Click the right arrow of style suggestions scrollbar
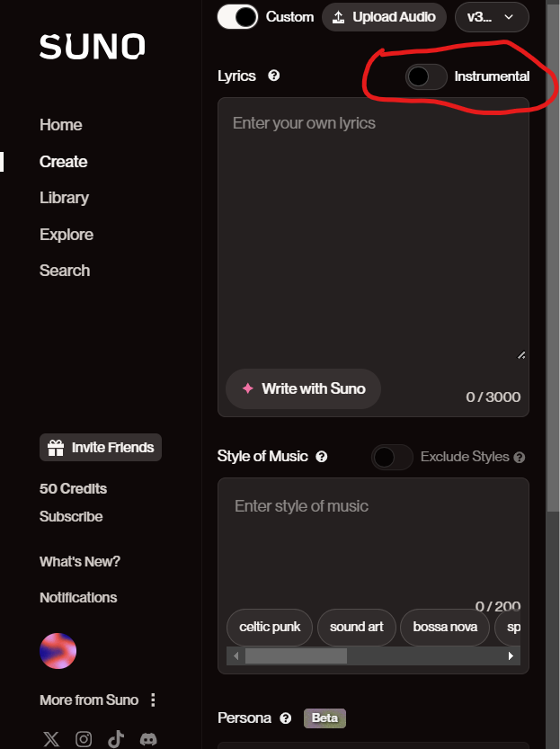560x749 pixels. (x=511, y=655)
